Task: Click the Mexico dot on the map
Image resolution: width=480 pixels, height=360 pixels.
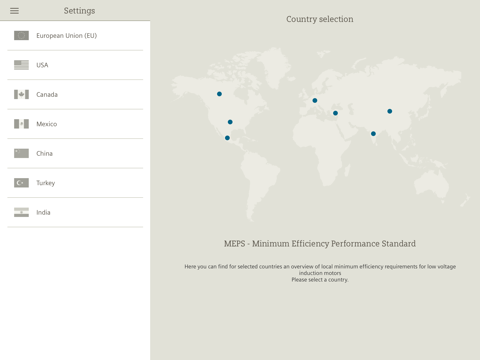Action: (227, 138)
